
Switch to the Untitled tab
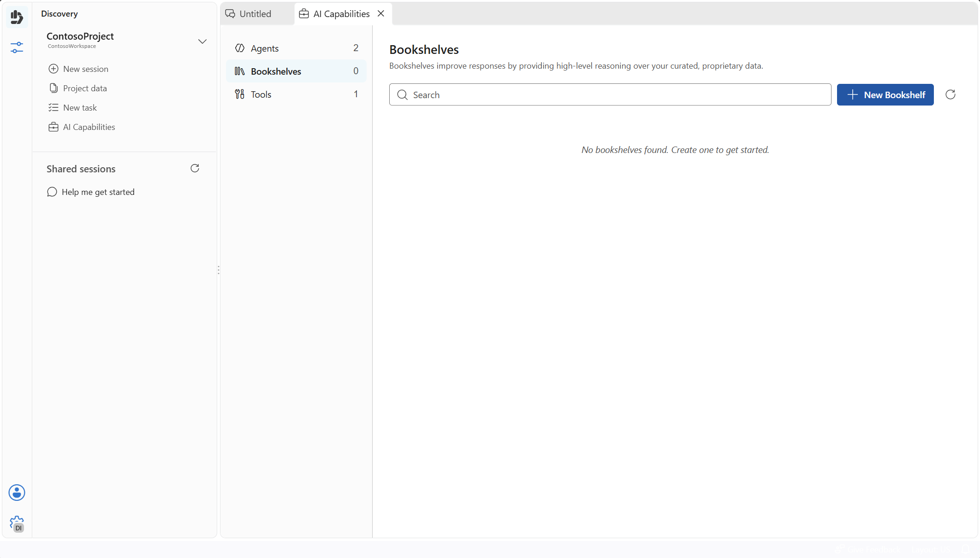(x=249, y=14)
